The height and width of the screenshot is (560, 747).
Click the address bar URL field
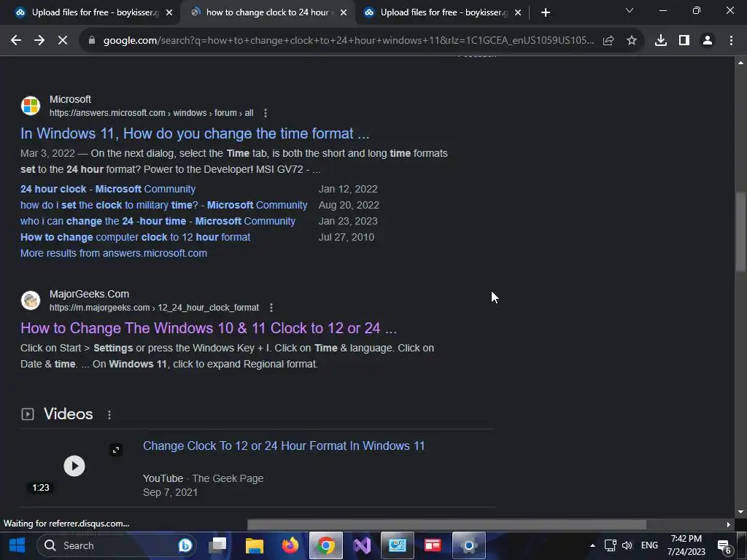pos(349,41)
